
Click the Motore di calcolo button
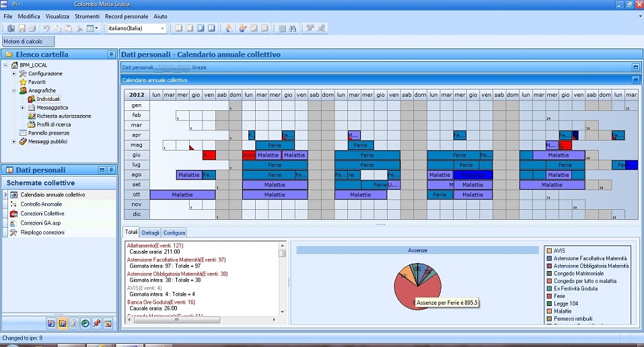(23, 41)
